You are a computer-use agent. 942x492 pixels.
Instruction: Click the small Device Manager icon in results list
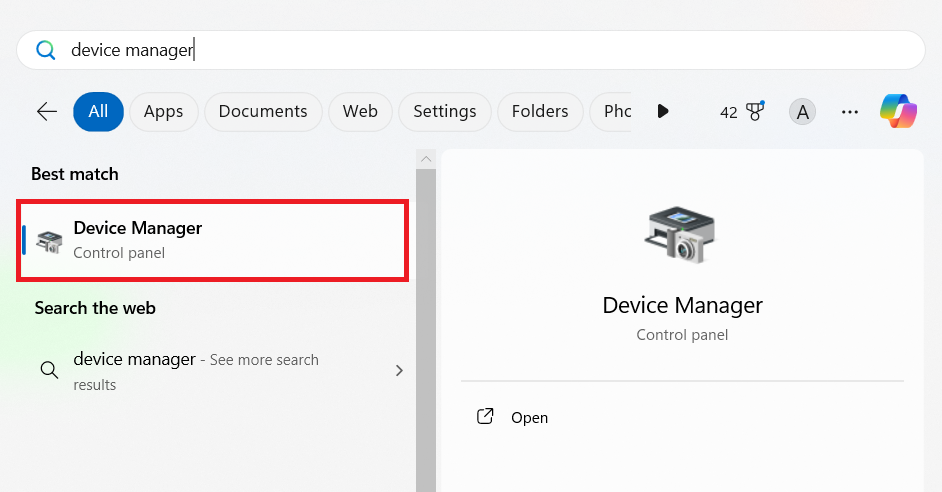(x=49, y=241)
